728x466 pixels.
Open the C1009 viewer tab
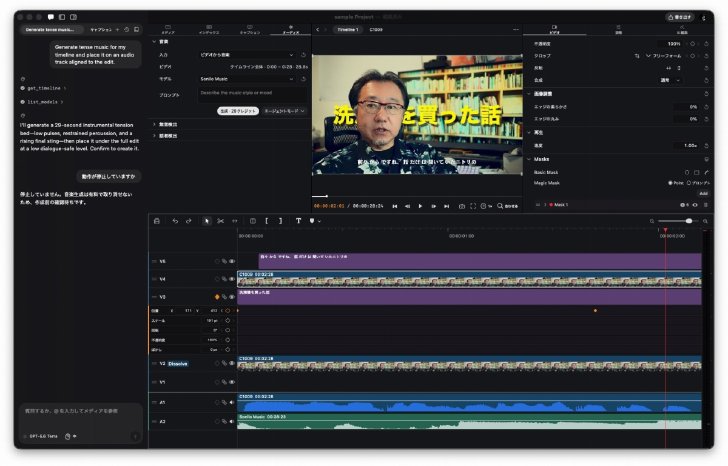[376, 29]
